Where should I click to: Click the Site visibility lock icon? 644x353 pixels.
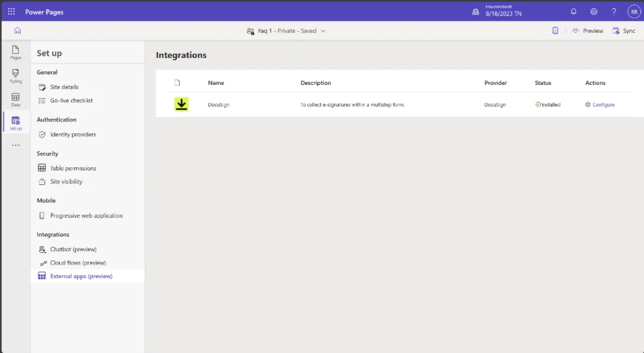tap(42, 182)
